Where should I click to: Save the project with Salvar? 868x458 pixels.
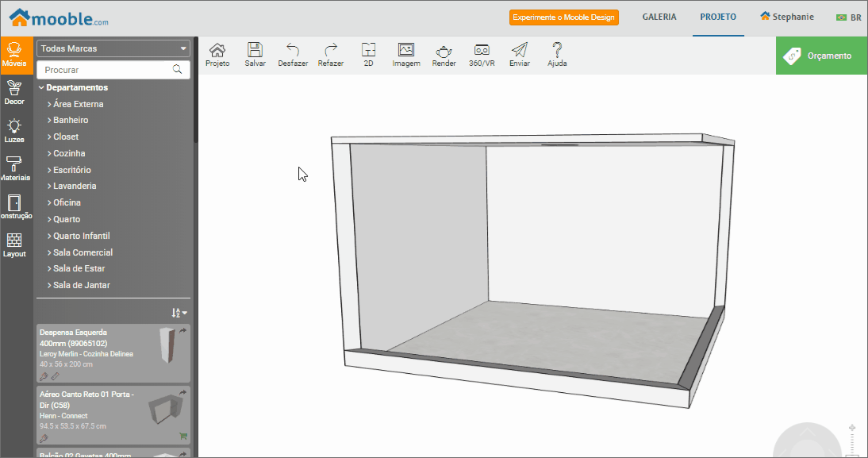255,55
